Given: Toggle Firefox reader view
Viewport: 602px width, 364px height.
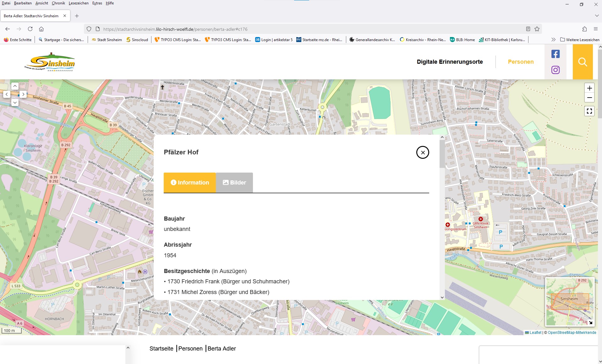Looking at the screenshot, I should click(x=528, y=29).
